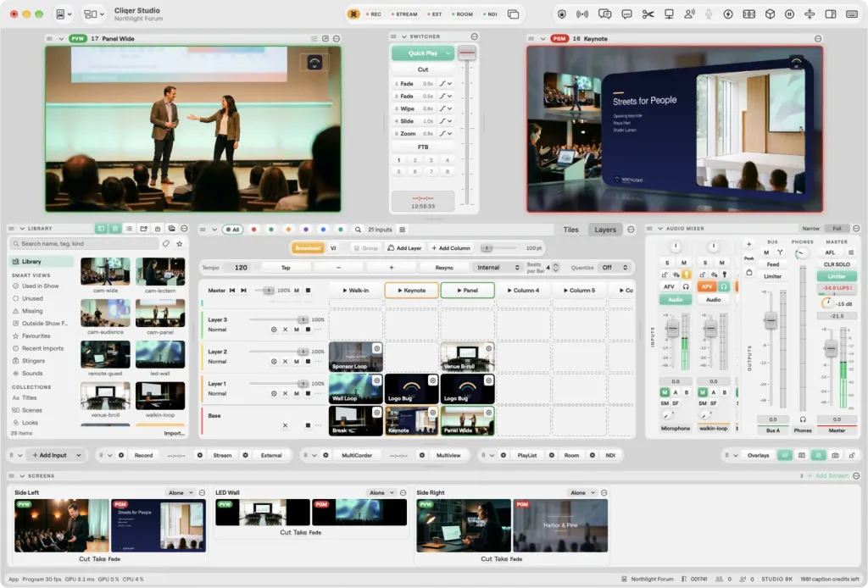Click the lightning bolt icon in top toolbar
The image size is (868, 588).
(x=728, y=14)
